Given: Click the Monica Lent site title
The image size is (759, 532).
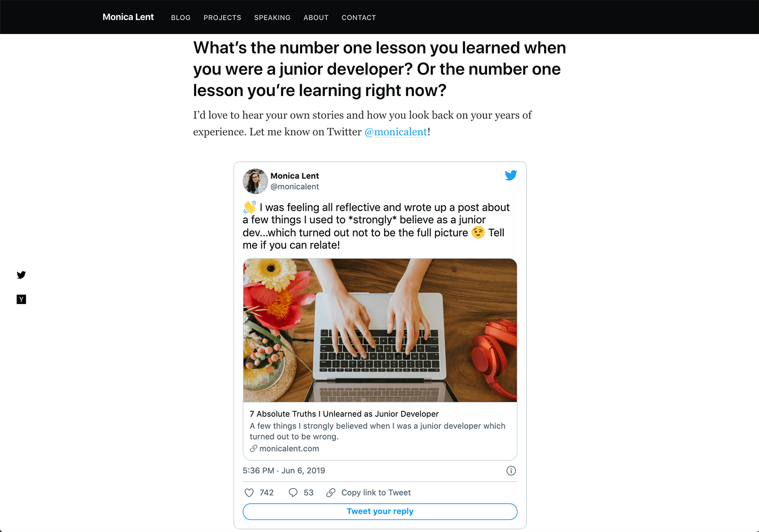Looking at the screenshot, I should pyautogui.click(x=128, y=17).
